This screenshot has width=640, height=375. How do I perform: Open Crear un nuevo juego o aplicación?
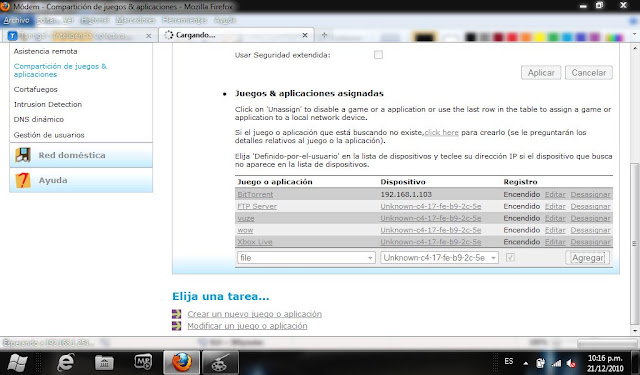click(254, 314)
